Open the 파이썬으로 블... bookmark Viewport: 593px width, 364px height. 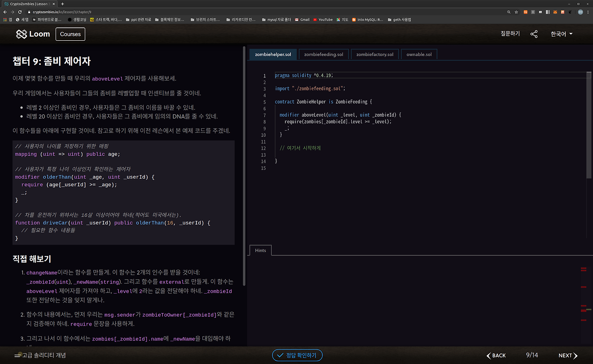coord(47,19)
